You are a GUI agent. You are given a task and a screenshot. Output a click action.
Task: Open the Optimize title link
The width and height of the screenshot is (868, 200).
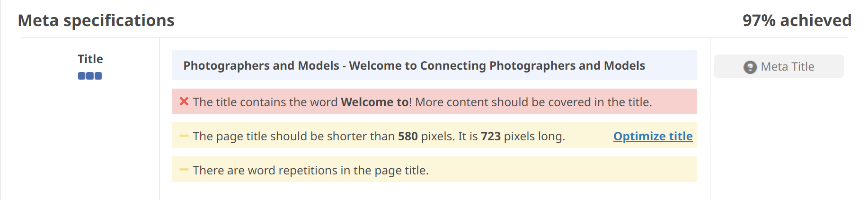point(653,136)
